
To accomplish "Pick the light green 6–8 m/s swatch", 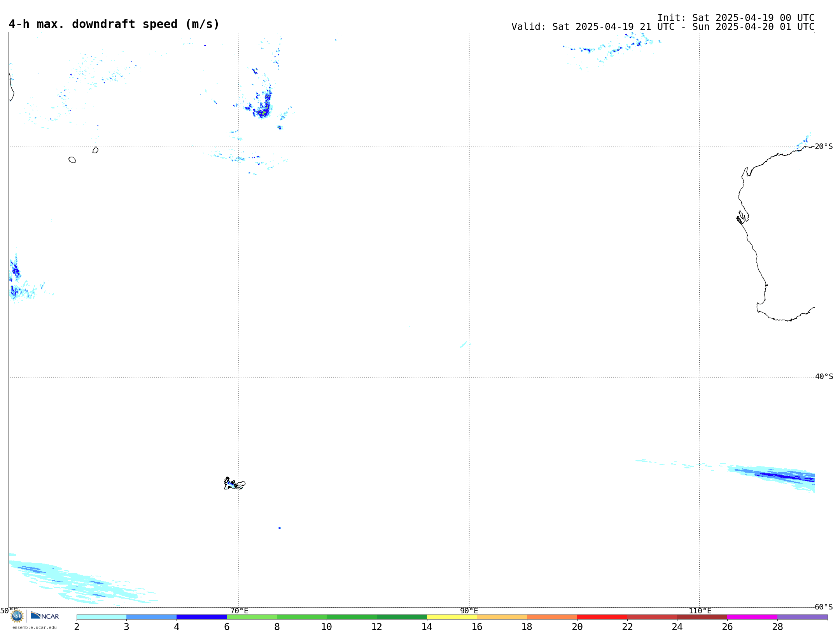I will 252,617.
